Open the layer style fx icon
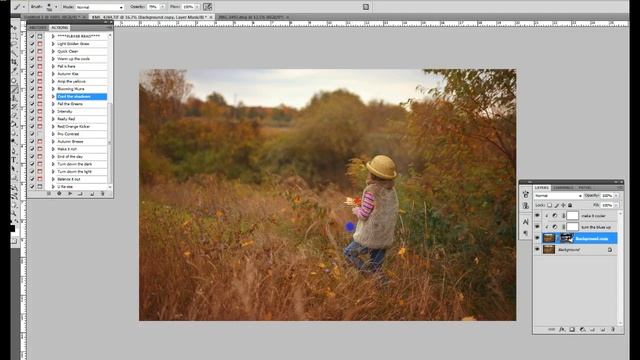 (x=562, y=329)
